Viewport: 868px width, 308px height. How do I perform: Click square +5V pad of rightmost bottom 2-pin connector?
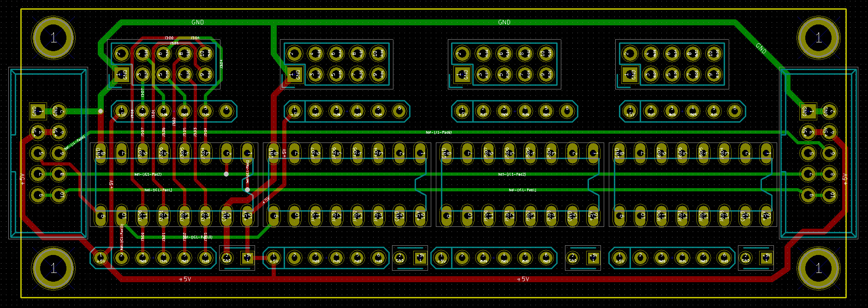[766, 258]
